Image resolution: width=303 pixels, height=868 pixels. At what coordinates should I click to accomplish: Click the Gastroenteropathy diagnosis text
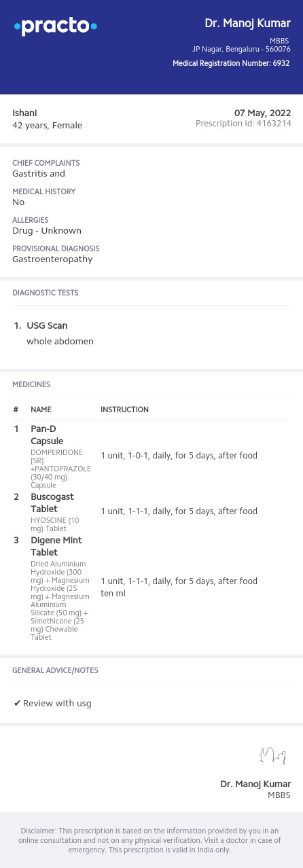click(52, 259)
